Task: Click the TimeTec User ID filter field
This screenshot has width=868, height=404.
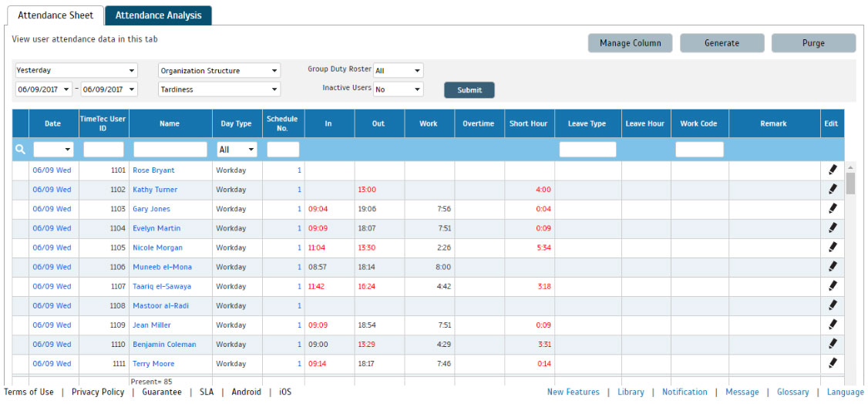Action: pos(104,150)
